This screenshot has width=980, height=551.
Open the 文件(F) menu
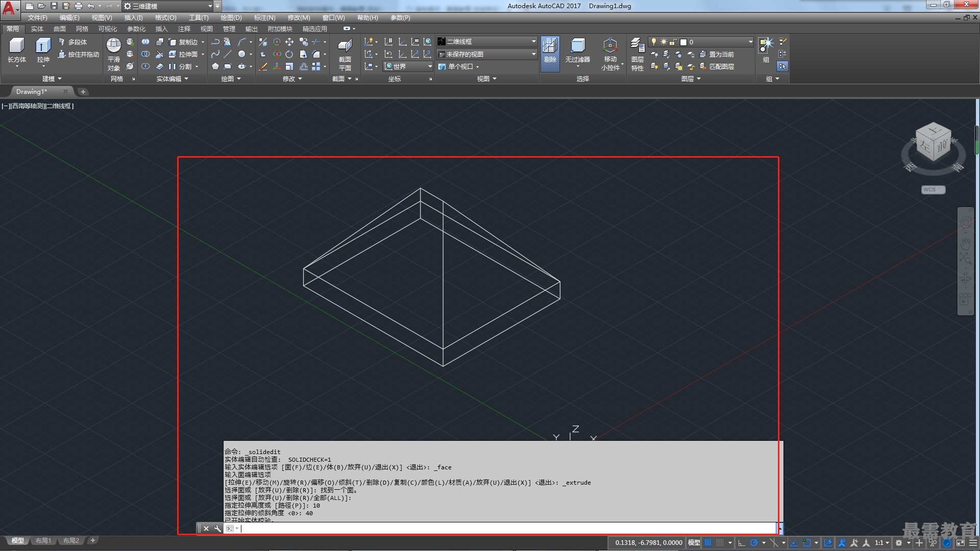37,18
